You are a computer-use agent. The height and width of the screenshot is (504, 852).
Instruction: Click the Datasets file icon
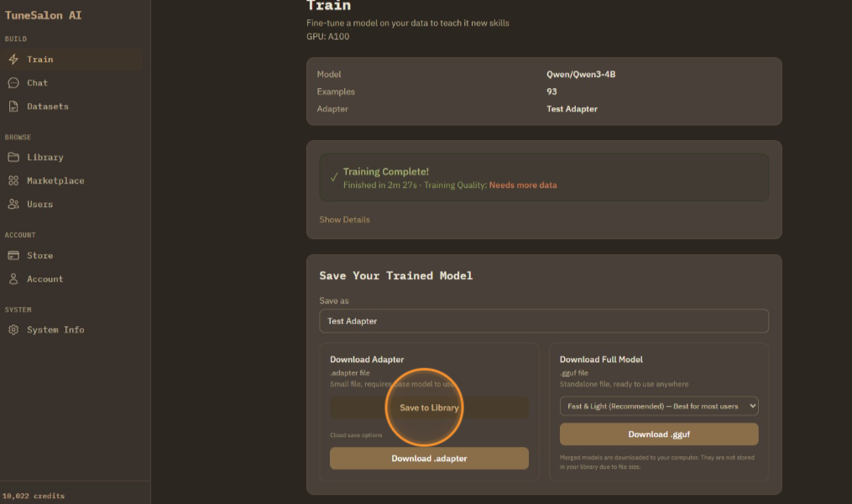[x=13, y=107]
